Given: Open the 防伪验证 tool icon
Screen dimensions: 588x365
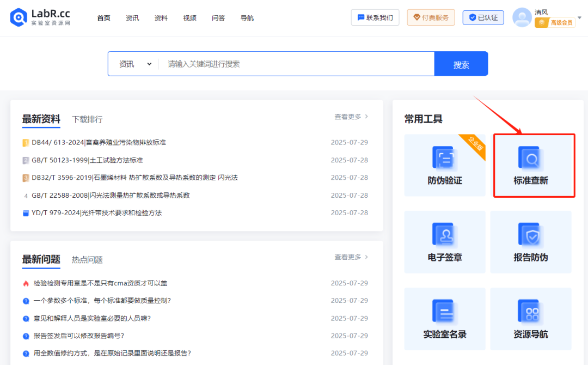Looking at the screenshot, I should click(x=445, y=157).
